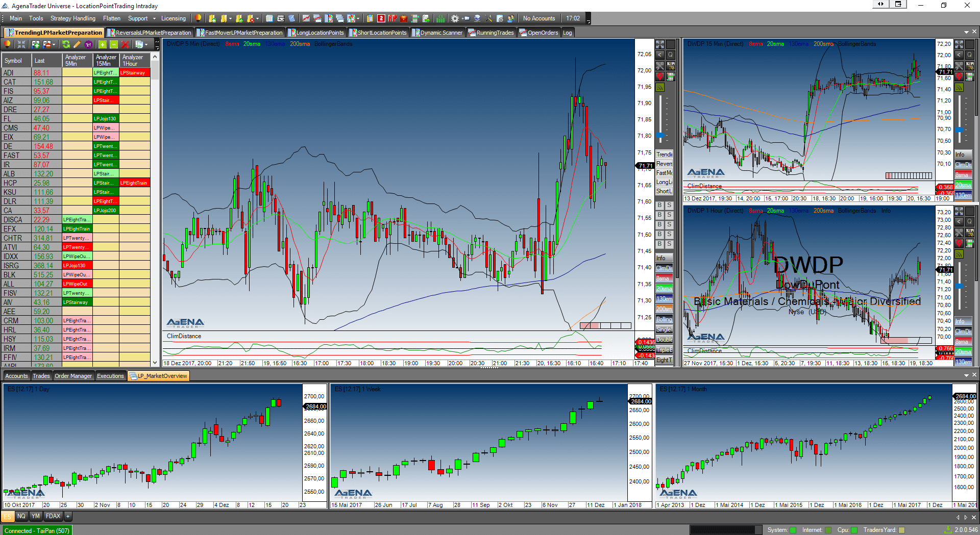
Task: Select the CAT row in symbol list
Action: (x=76, y=82)
